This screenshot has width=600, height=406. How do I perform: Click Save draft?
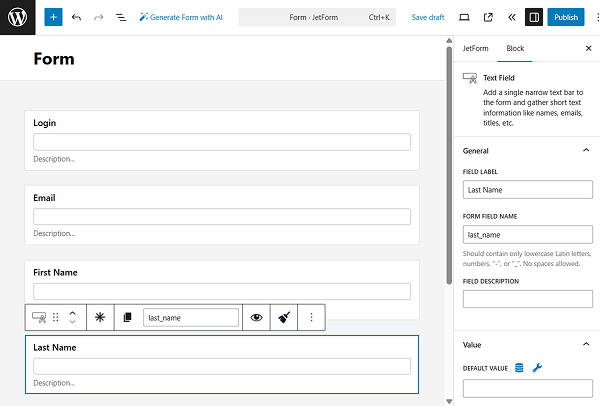point(428,17)
